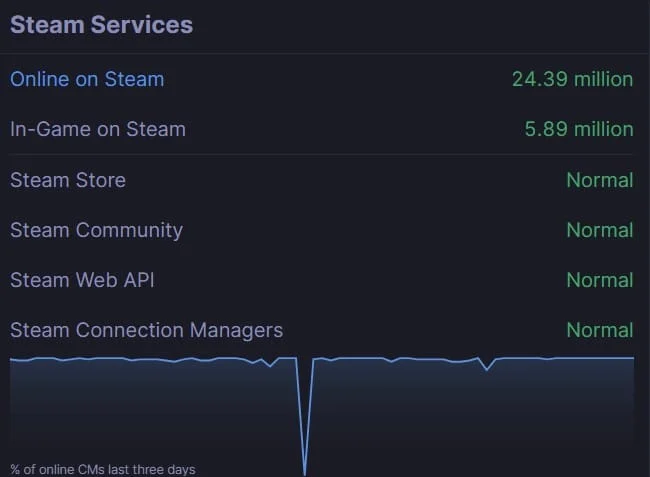This screenshot has height=477, width=650.
Task: Select the Steam Community service label
Action: click(x=96, y=230)
